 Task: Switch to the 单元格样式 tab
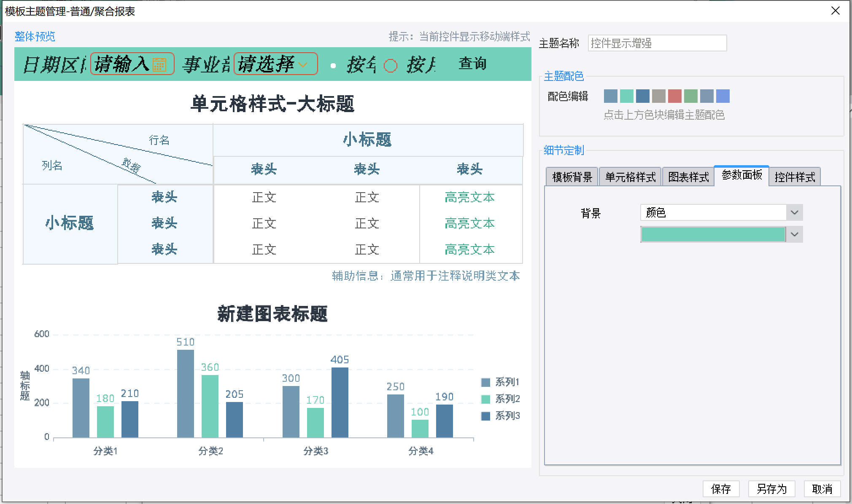(630, 177)
